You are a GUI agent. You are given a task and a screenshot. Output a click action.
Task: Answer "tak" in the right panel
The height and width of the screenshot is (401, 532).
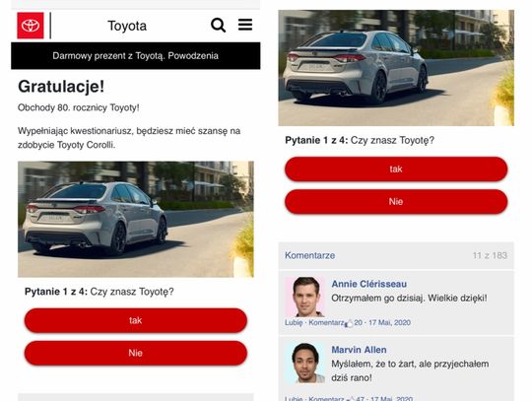pyautogui.click(x=396, y=168)
